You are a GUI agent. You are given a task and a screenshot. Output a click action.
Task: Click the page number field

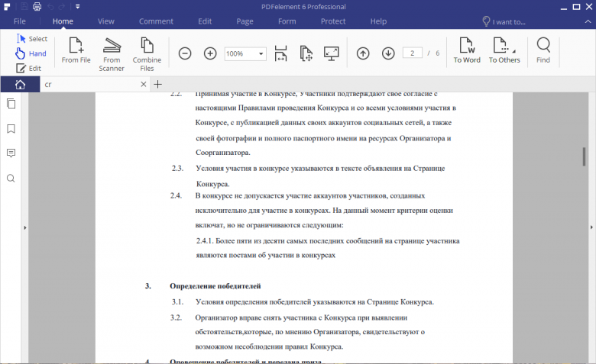pyautogui.click(x=413, y=53)
